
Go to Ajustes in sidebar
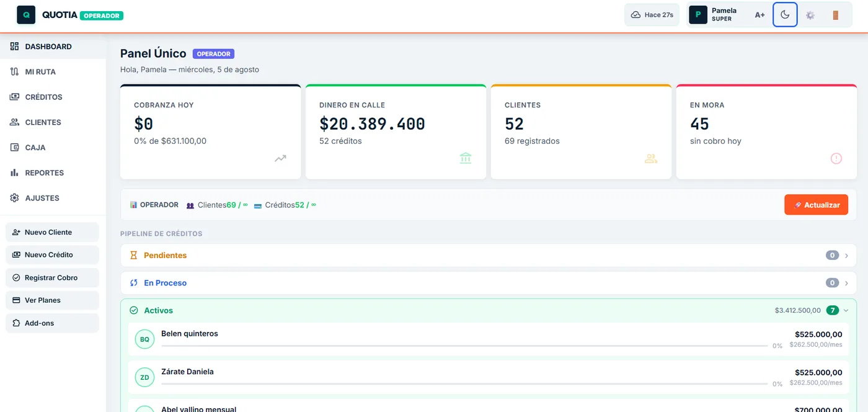pyautogui.click(x=53, y=198)
